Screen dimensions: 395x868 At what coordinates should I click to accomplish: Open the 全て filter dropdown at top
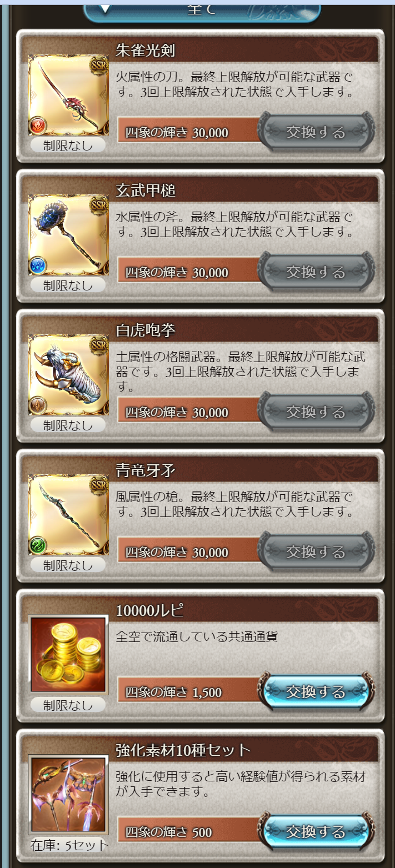click(202, 11)
